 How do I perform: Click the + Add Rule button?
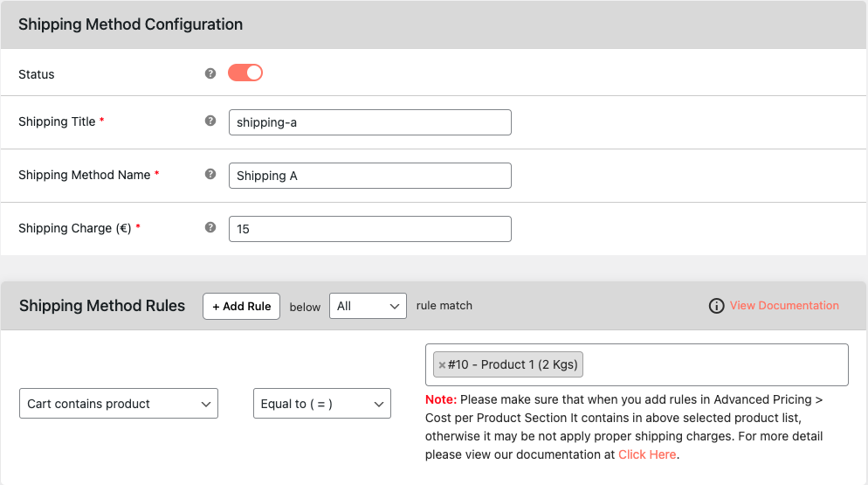[241, 306]
